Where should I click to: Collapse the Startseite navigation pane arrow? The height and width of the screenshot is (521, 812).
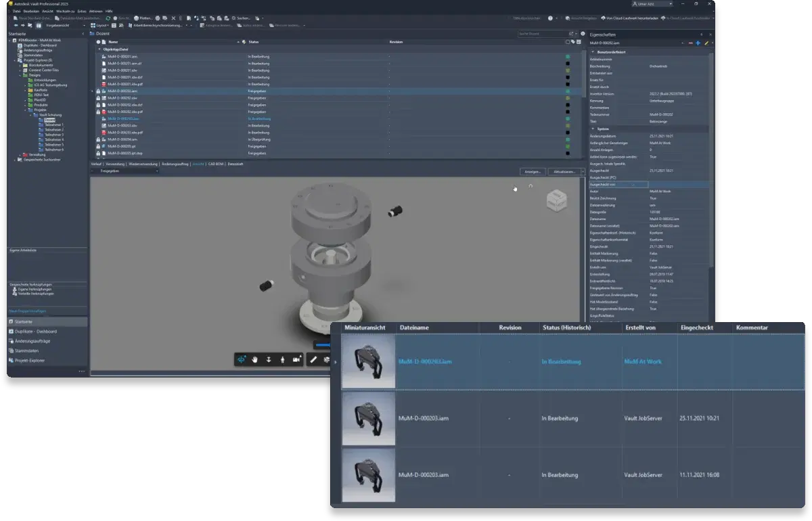click(83, 33)
